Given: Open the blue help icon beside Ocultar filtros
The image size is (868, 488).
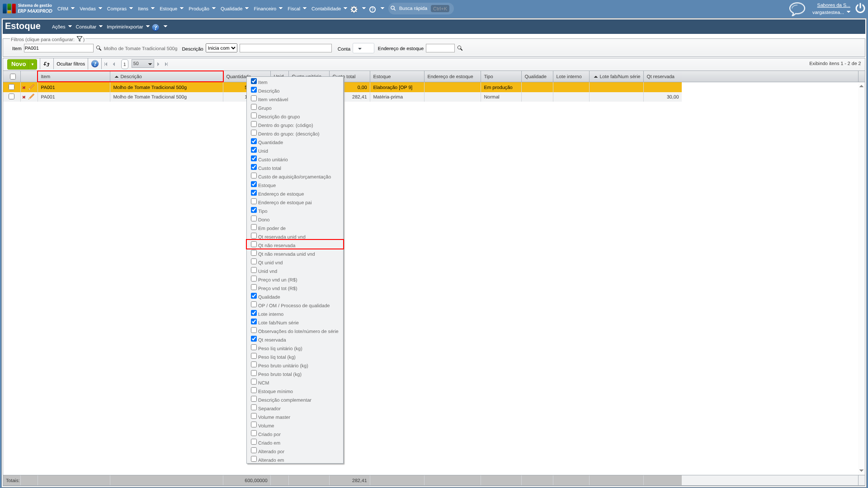Looking at the screenshot, I should (95, 64).
